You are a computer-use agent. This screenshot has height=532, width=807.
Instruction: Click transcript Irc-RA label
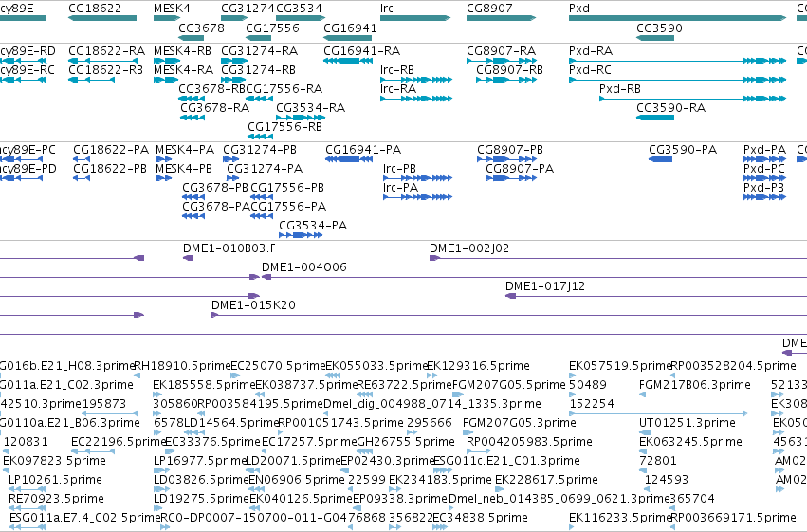[398, 88]
